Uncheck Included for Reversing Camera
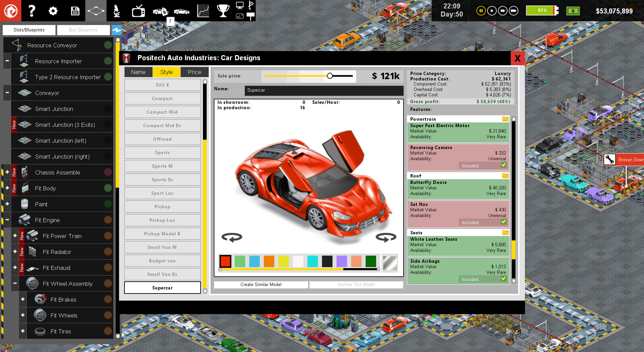This screenshot has height=352, width=644. pos(504,165)
